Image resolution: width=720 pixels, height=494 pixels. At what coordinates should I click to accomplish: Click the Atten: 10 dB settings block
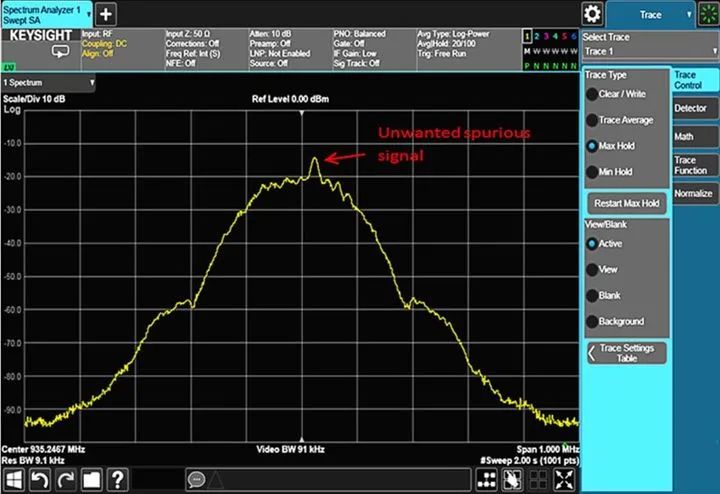click(x=290, y=49)
